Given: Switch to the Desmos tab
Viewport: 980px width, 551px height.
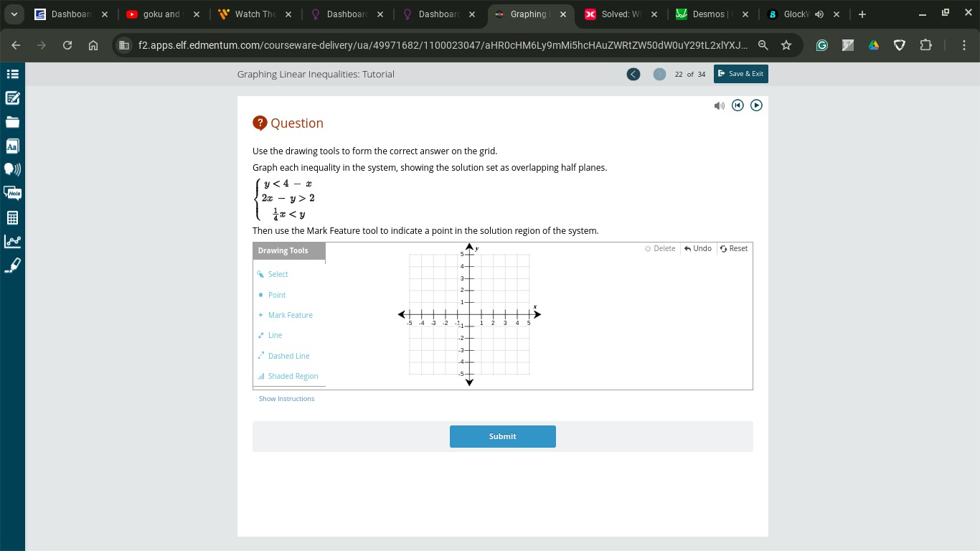Looking at the screenshot, I should coord(713,14).
